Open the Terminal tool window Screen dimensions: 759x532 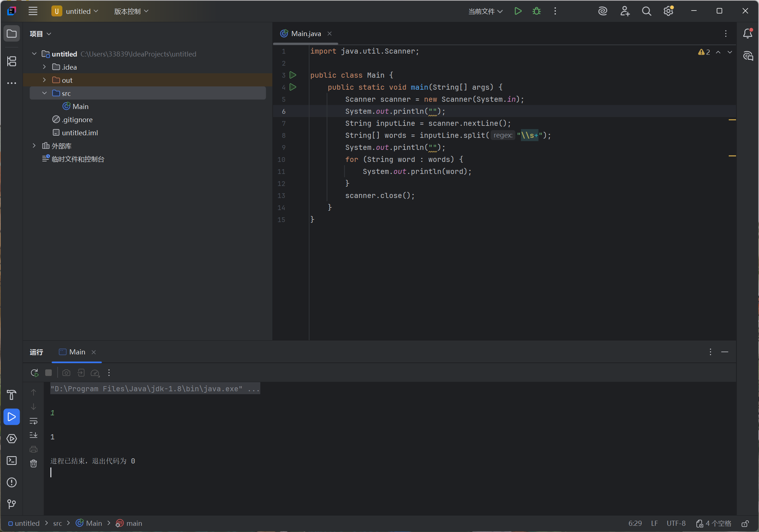(12, 461)
